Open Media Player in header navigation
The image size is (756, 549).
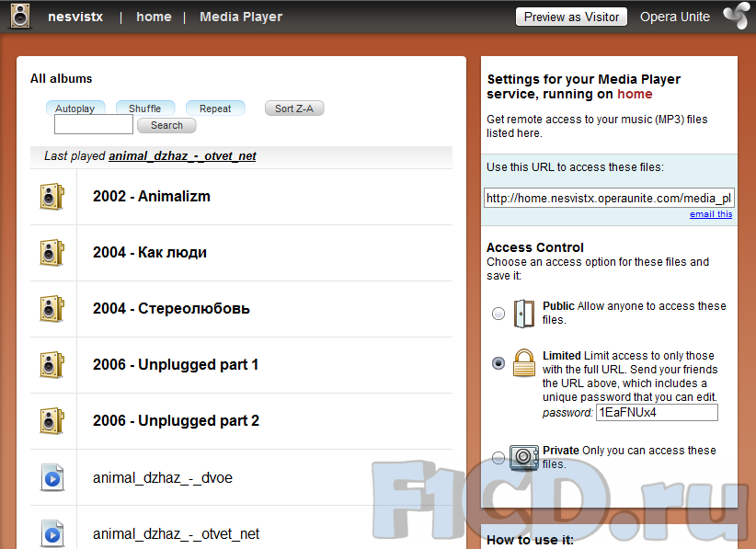[x=241, y=17]
